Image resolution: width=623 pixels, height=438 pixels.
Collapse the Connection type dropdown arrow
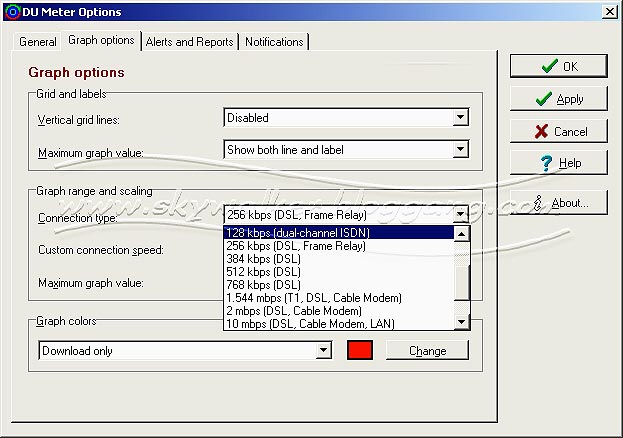(x=460, y=214)
